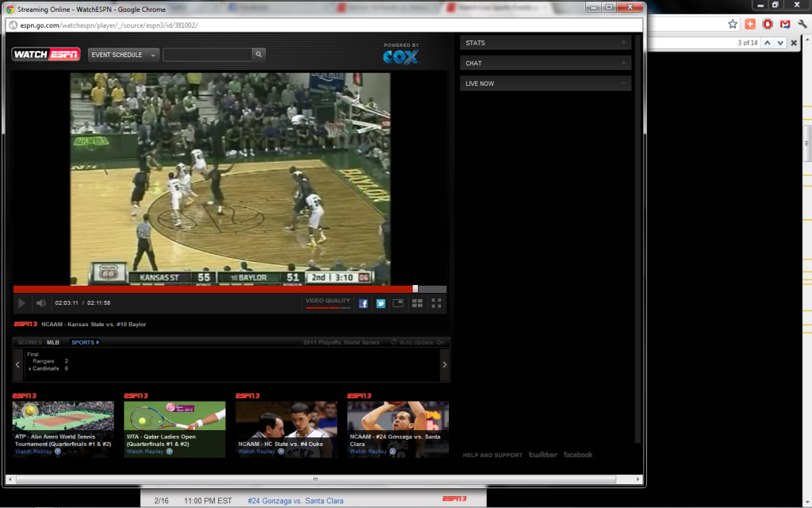The height and width of the screenshot is (508, 812).
Task: Watch replay of Gonzaga vs Santa Clara
Action: (373, 452)
